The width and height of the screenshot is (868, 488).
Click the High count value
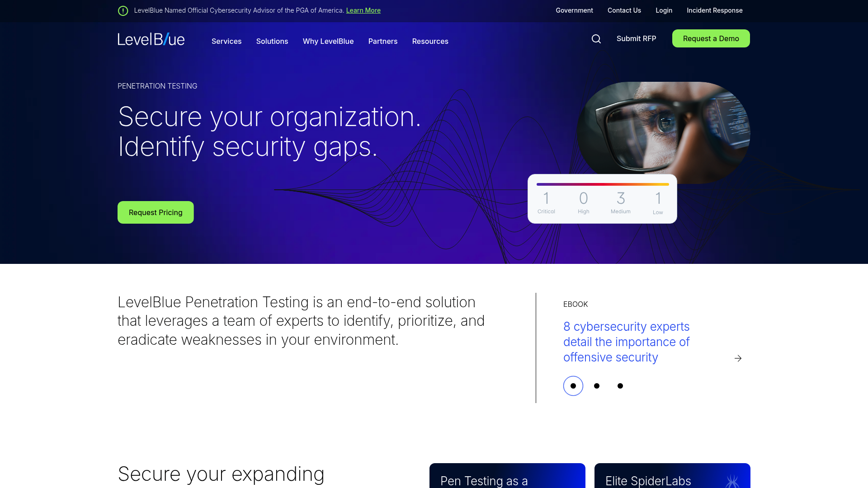coord(584,198)
